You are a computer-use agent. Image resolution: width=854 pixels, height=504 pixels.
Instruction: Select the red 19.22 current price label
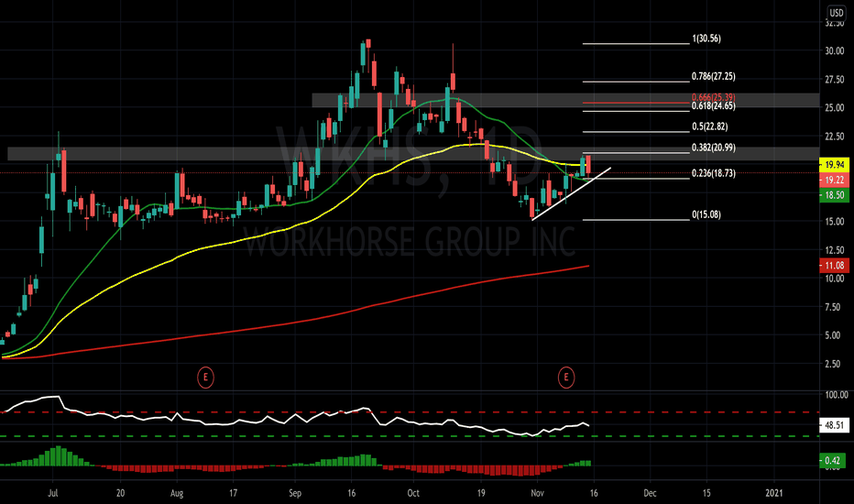834,180
